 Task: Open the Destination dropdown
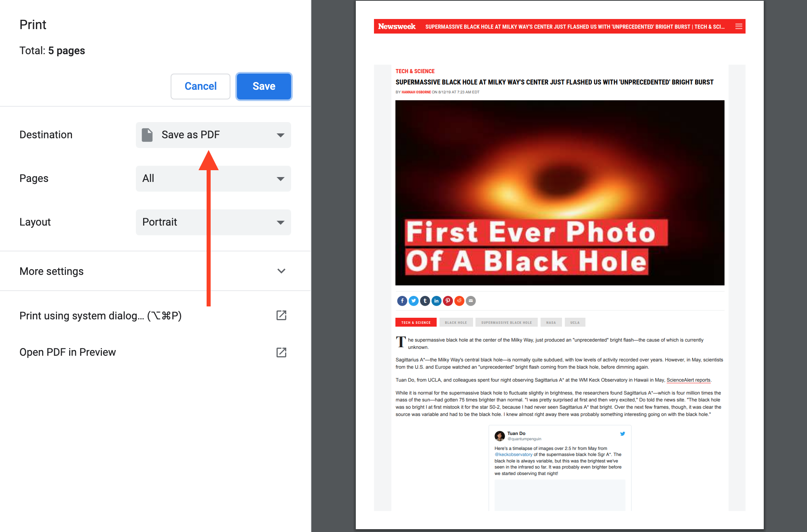tap(213, 135)
